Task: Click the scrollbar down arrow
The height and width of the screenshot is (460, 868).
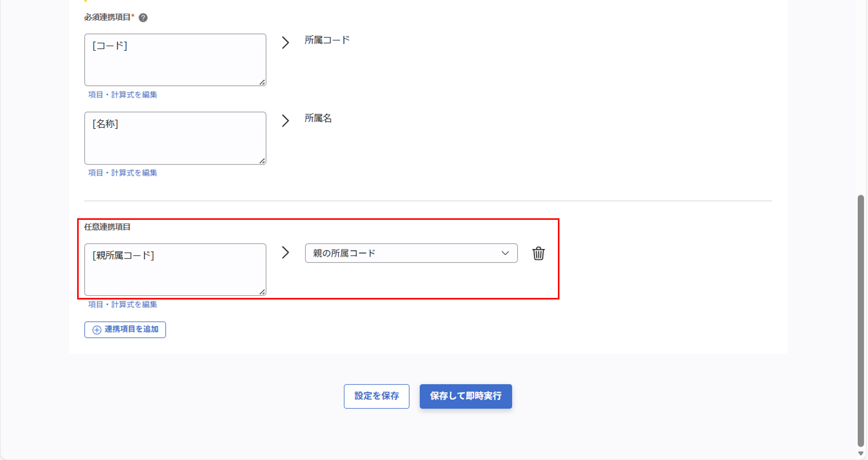Action: (x=861, y=454)
